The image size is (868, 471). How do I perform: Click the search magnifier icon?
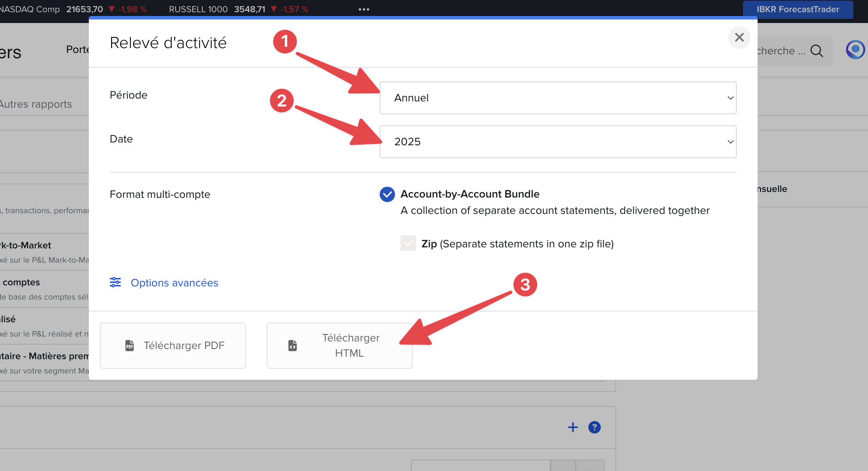click(816, 51)
